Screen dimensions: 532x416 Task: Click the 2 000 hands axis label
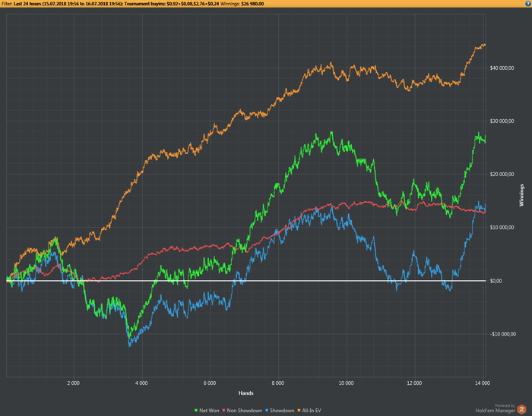[73, 383]
